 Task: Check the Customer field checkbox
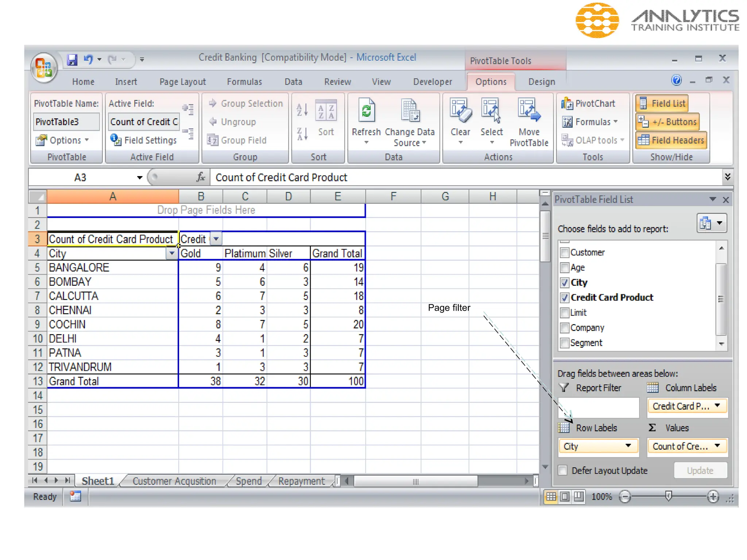(x=564, y=252)
